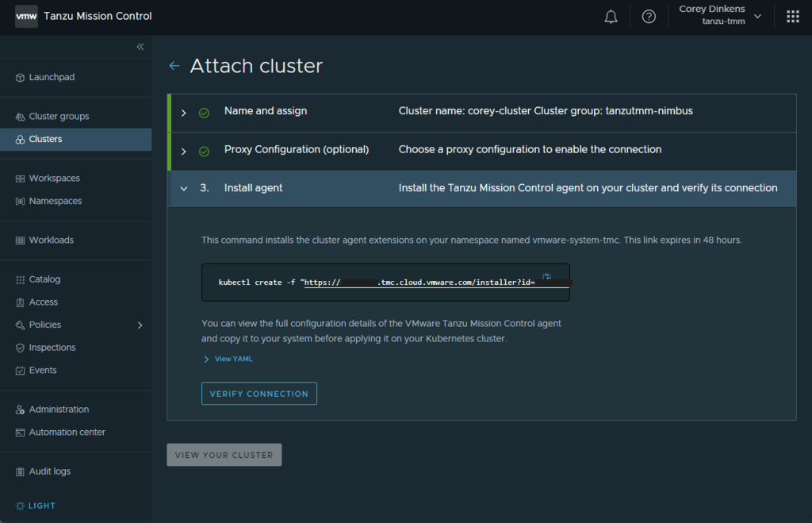Expand the Name and assign step
812x523 pixels.
click(184, 113)
